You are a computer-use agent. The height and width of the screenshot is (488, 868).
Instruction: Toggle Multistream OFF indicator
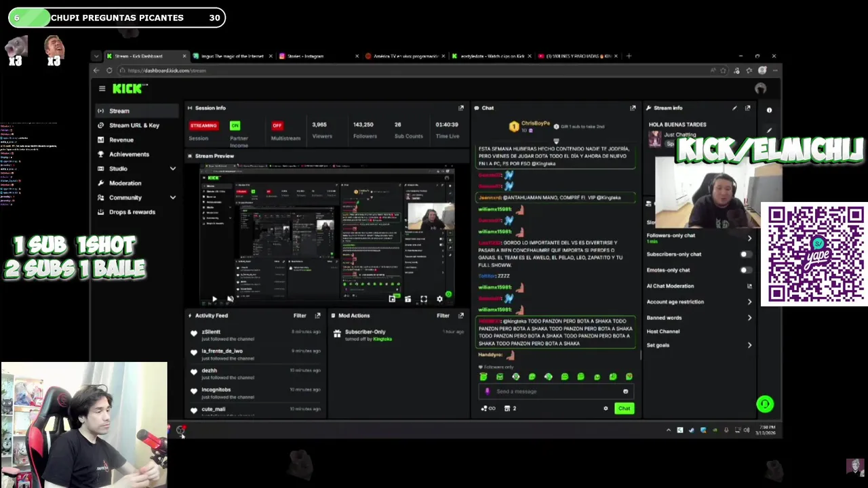277,125
